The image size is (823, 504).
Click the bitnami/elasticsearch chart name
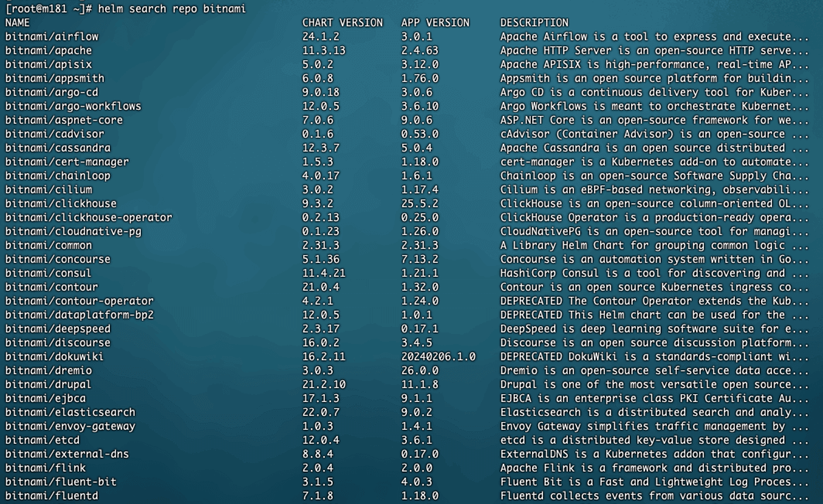click(x=70, y=412)
